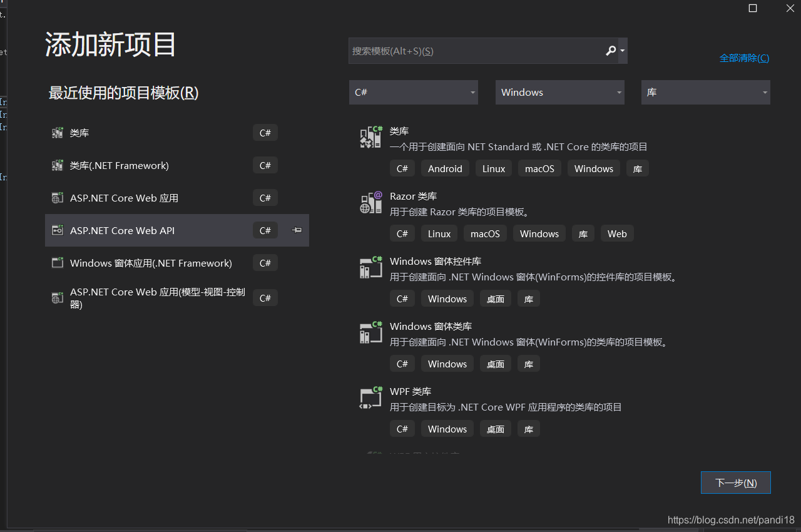This screenshot has height=532, width=801.
Task: Click the ASP.NET Core Web API icon
Action: pyautogui.click(x=58, y=230)
